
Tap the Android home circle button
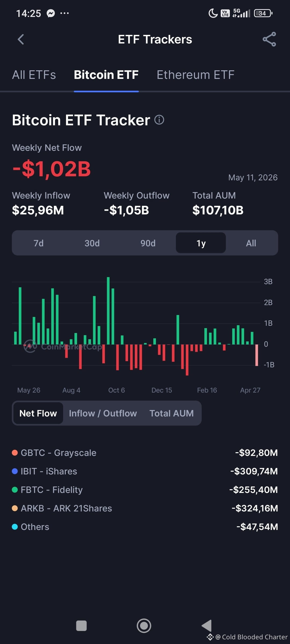pyautogui.click(x=144, y=625)
